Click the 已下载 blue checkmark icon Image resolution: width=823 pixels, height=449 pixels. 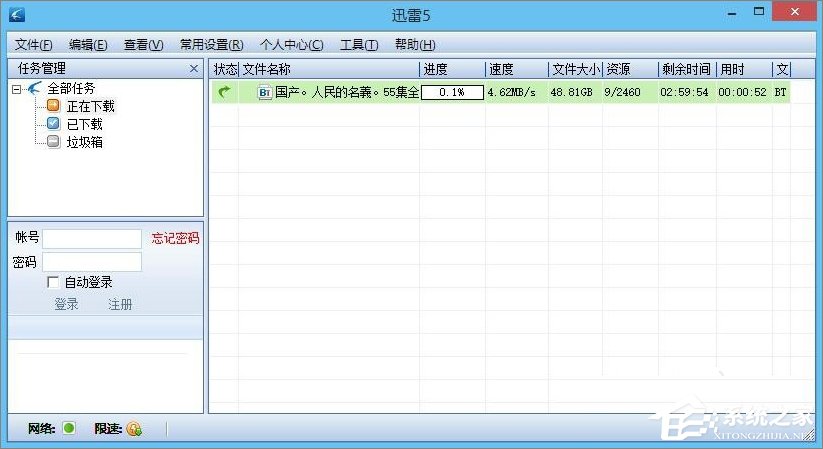(x=54, y=123)
